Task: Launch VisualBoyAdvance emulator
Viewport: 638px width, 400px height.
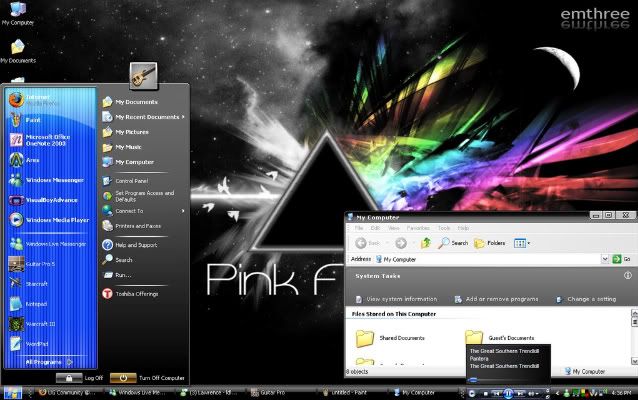Action: click(x=51, y=200)
